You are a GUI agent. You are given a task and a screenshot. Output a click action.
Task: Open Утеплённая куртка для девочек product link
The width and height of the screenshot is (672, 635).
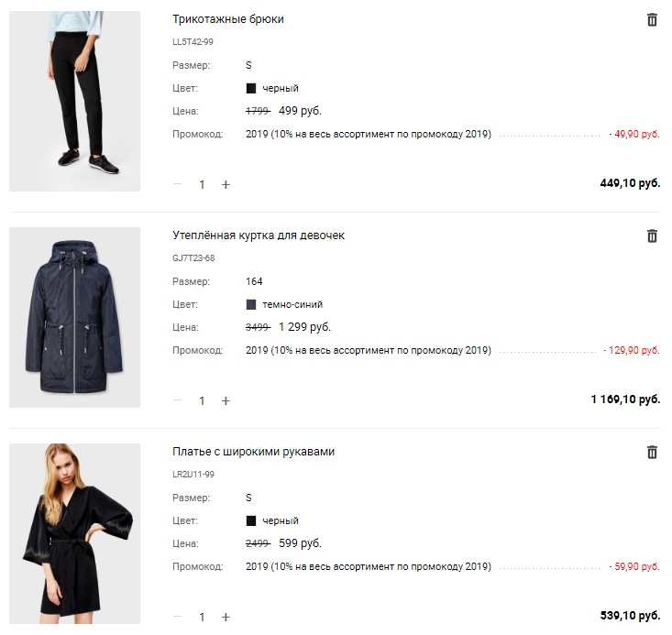click(x=259, y=235)
